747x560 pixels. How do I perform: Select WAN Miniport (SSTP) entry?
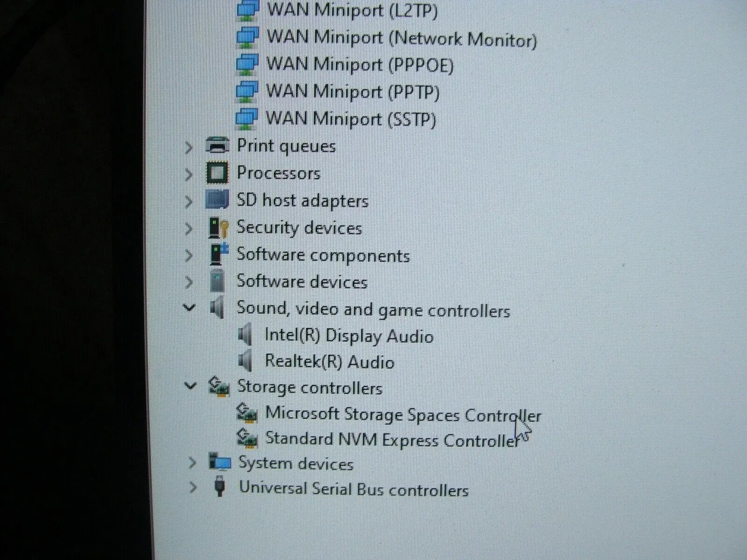pos(351,119)
